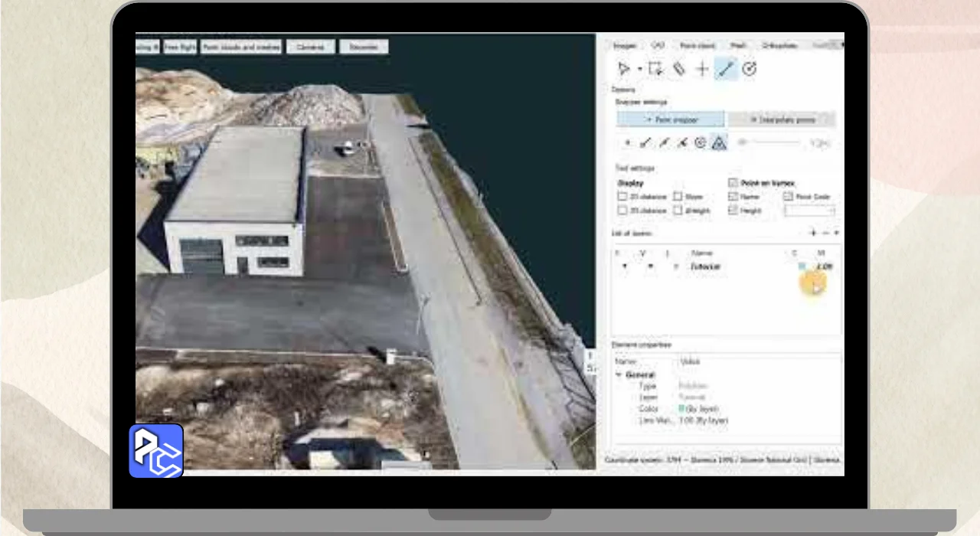Activate the rectangle selection tool
980x536 pixels.
[655, 70]
